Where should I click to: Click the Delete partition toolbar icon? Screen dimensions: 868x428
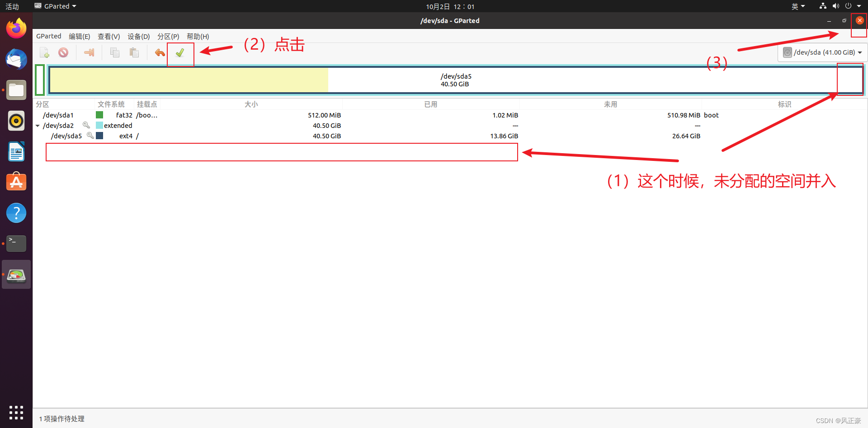click(63, 53)
